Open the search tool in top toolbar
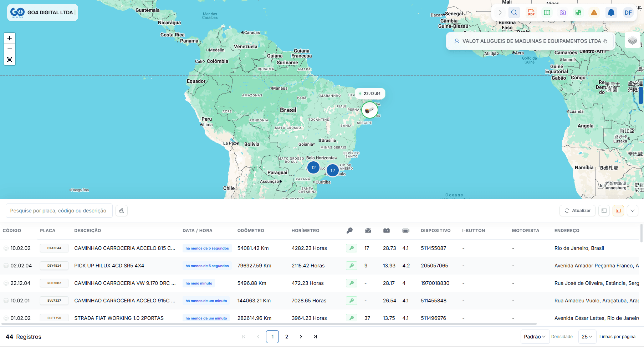Screen dimensions: 644x347 [514, 12]
